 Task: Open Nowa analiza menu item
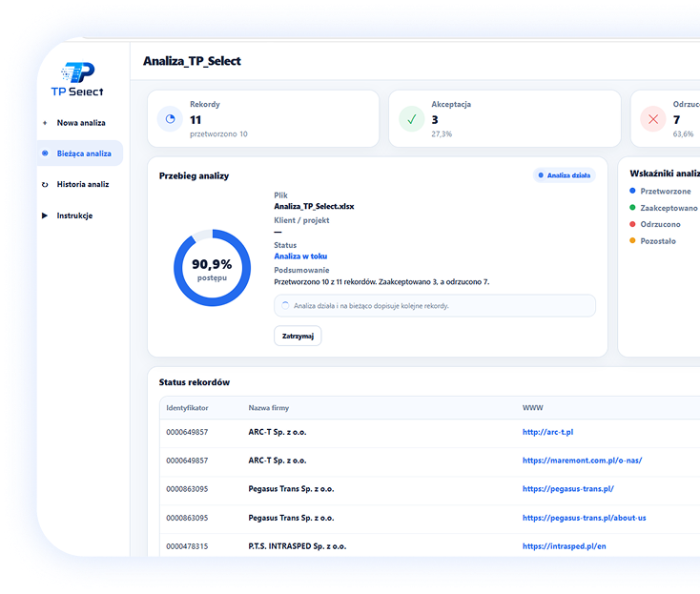pos(80,123)
